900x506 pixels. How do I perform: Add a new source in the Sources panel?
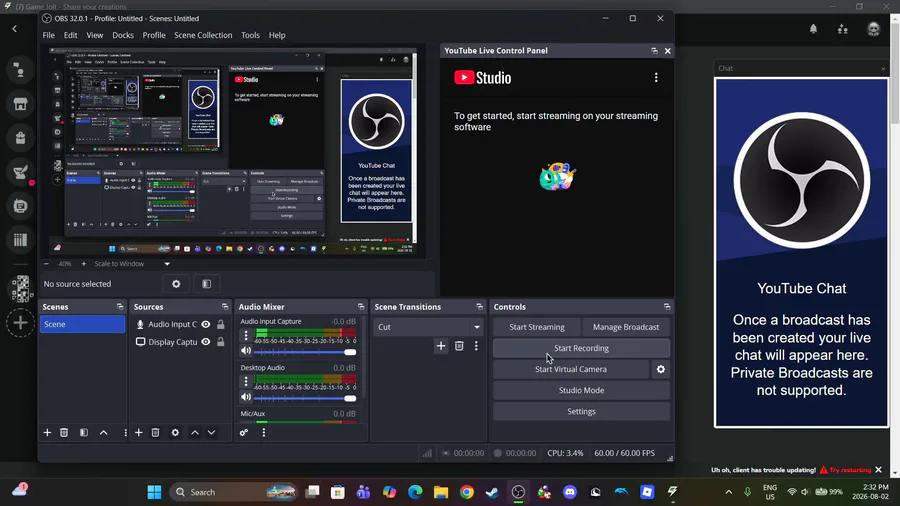pyautogui.click(x=138, y=433)
